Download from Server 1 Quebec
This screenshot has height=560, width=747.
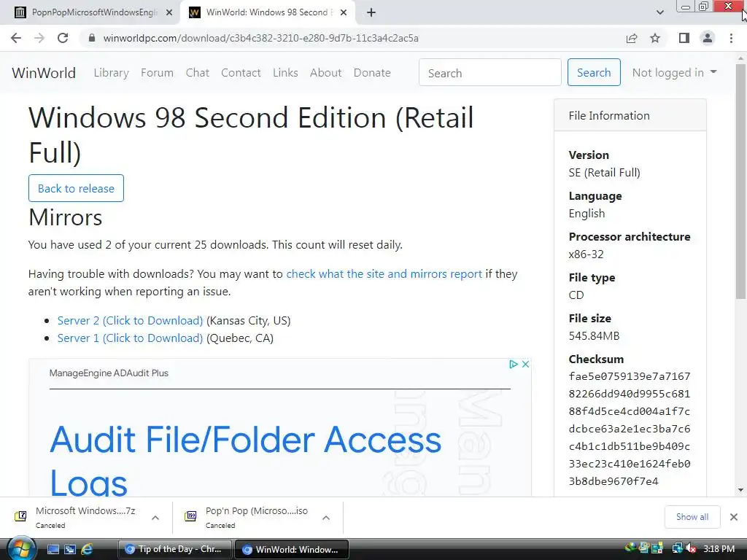[130, 338]
